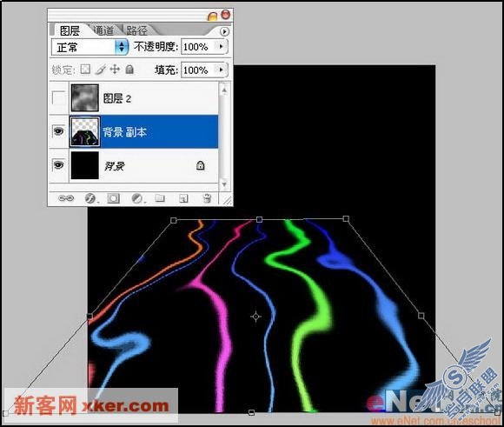Hide the 背景 副本 layer eye

58,131
